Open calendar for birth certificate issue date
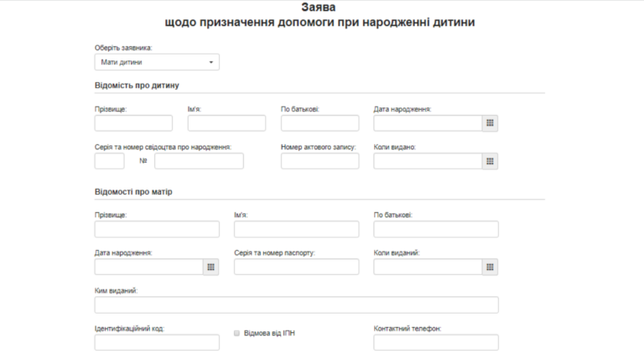This screenshot has width=644, height=359. click(x=490, y=161)
